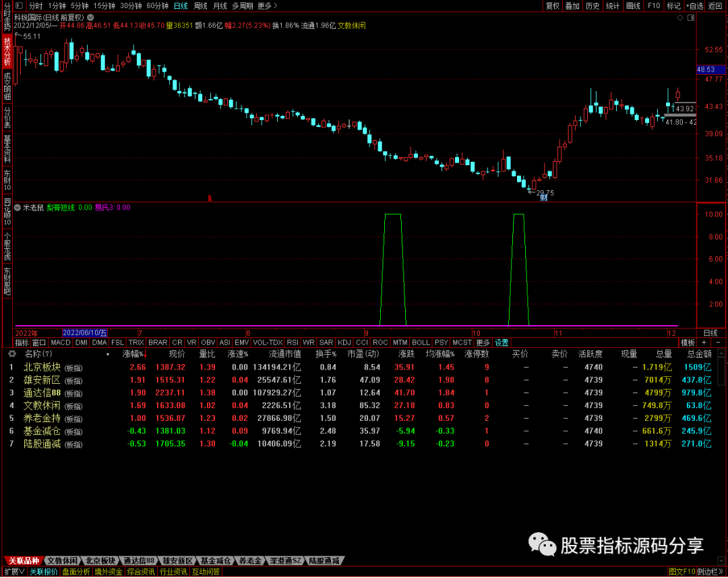Screen dimensions: 728x578
Task: Open the 历史 history button
Action: coord(593,6)
